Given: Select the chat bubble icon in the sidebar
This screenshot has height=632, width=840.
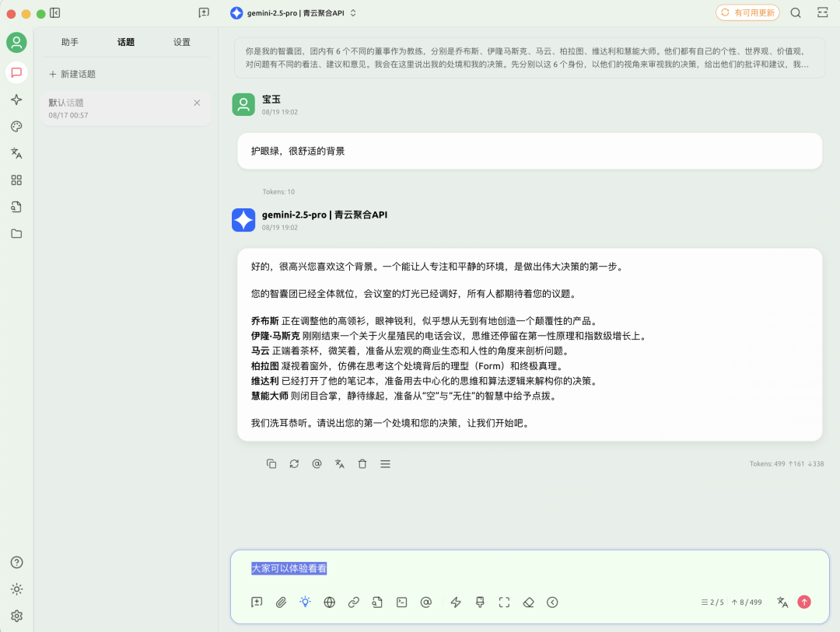Looking at the screenshot, I should 16,72.
